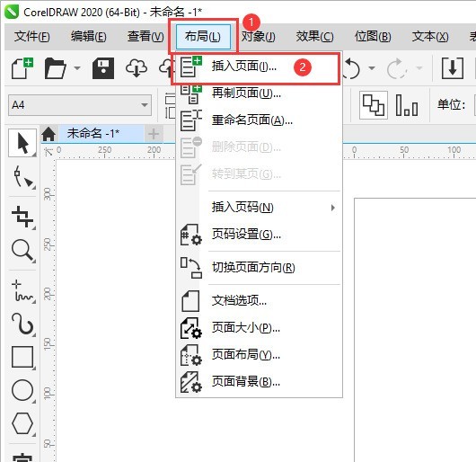476x462 pixels.
Task: Click the Redo arrow icon
Action: pos(397,68)
